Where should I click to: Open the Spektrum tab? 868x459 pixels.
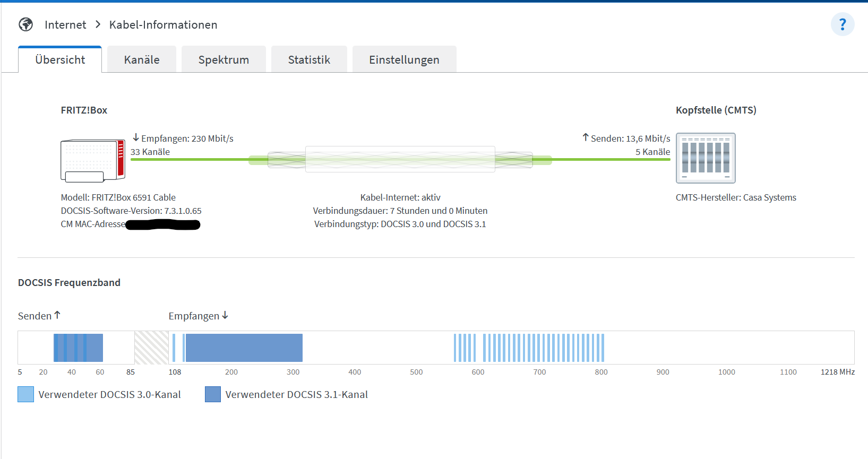[x=224, y=59]
